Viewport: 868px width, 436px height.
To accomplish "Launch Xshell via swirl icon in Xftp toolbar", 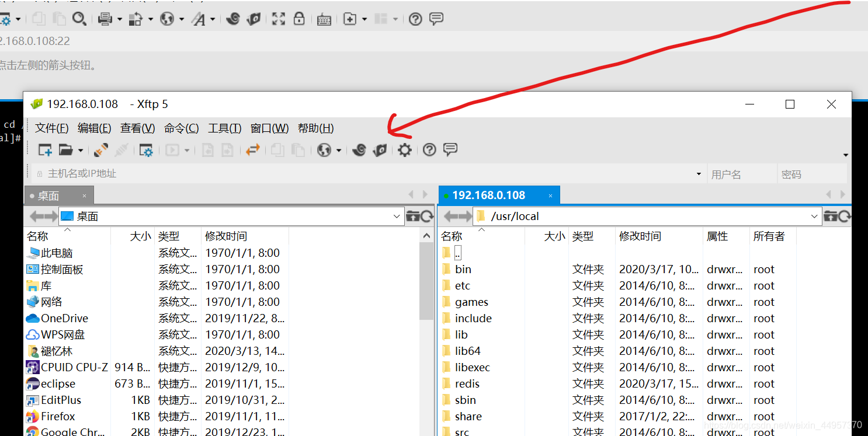I will (359, 151).
